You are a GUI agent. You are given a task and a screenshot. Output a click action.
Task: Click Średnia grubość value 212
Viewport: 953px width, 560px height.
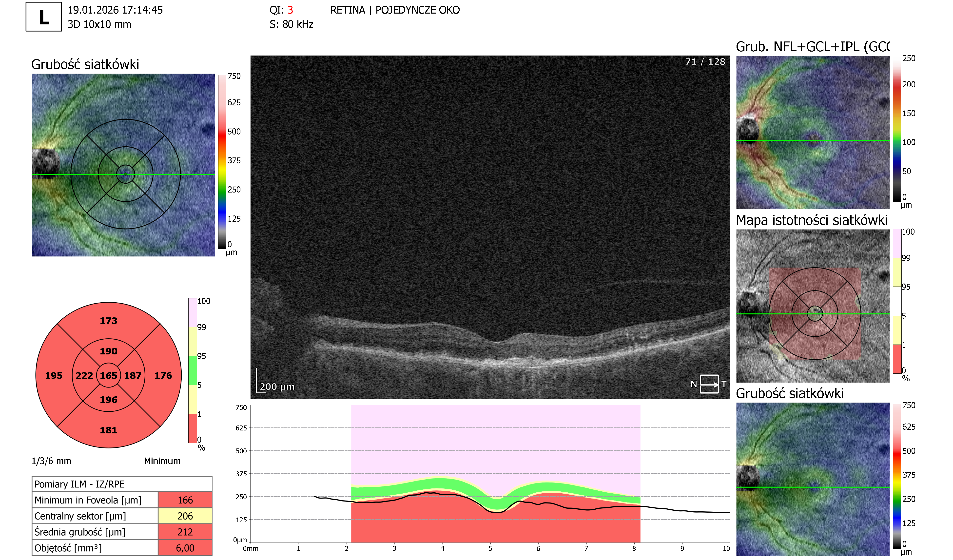pyautogui.click(x=185, y=532)
